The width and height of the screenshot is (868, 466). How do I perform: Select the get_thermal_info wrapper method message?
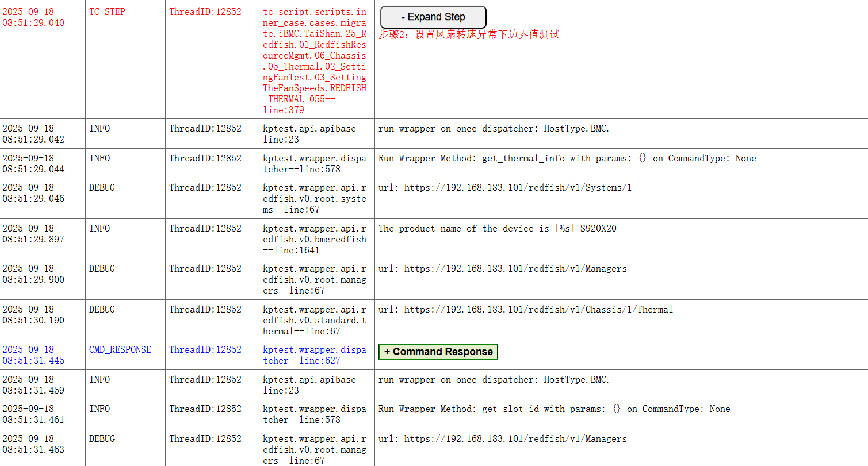(x=567, y=159)
